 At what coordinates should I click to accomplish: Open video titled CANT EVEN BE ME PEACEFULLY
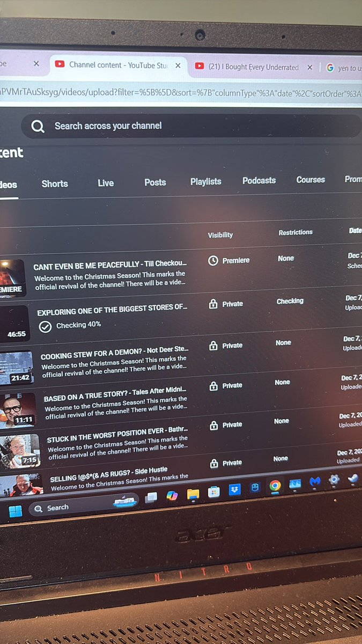(x=110, y=266)
